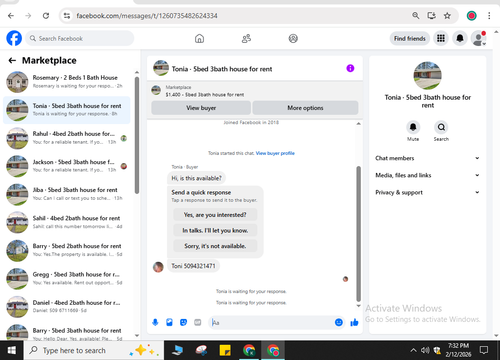Open Gregg 5bed 3bath house chat

(x=67, y=279)
